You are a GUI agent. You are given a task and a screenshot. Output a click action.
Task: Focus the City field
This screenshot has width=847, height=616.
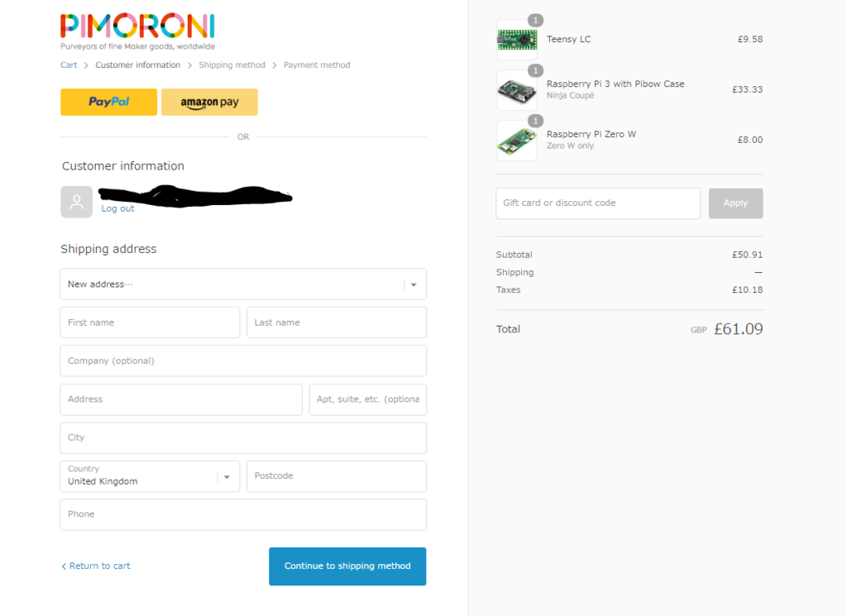click(243, 438)
